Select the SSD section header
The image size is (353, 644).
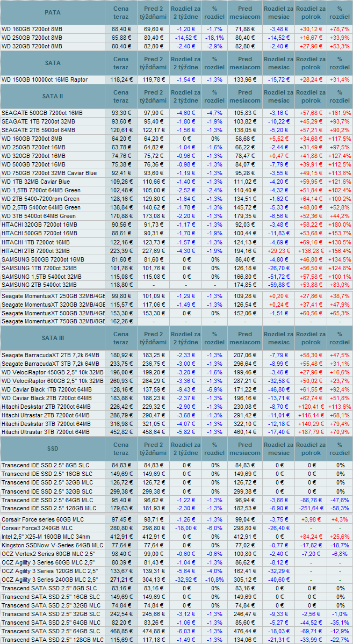pyautogui.click(x=53, y=448)
